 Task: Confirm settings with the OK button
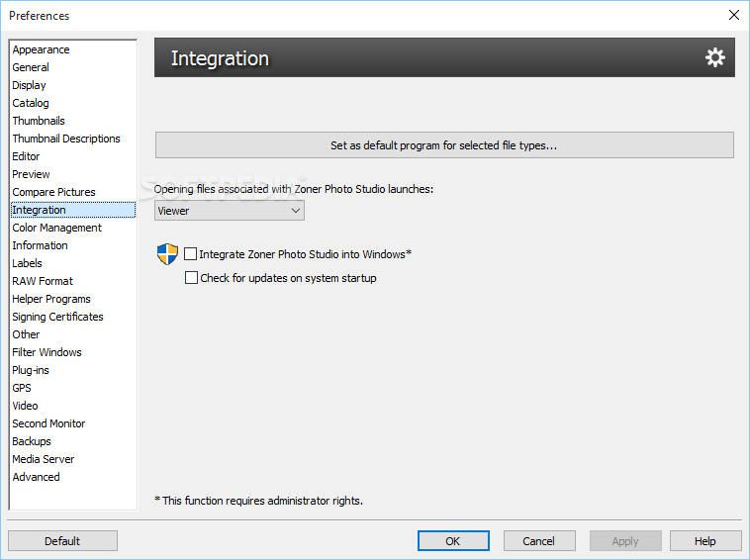coord(453,541)
